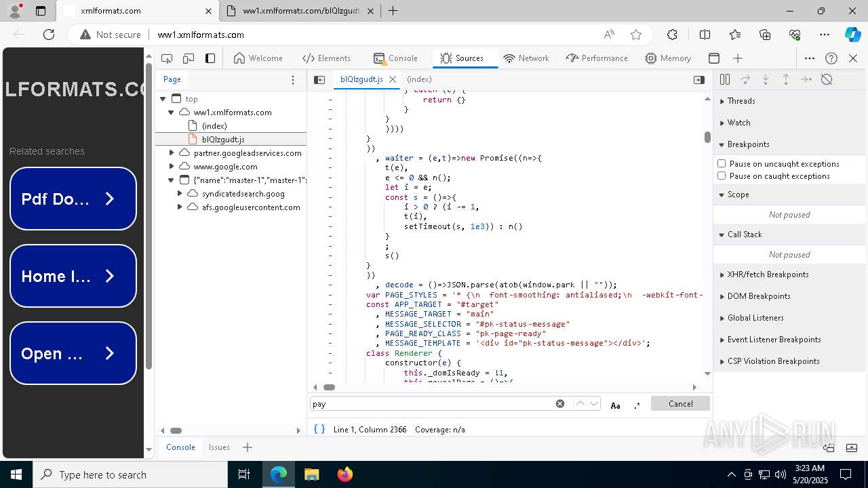Enable Pause on caught exceptions
868x488 pixels.
(x=722, y=176)
